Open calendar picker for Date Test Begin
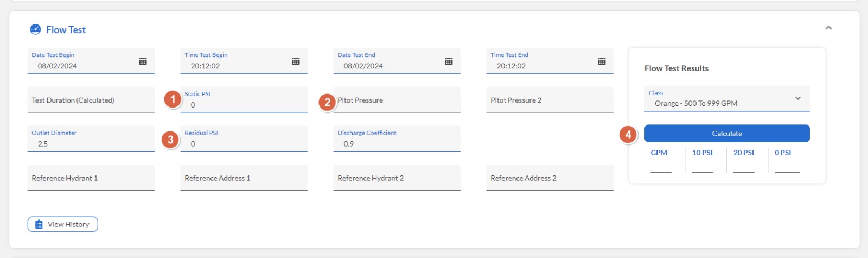868x258 pixels. click(x=143, y=61)
